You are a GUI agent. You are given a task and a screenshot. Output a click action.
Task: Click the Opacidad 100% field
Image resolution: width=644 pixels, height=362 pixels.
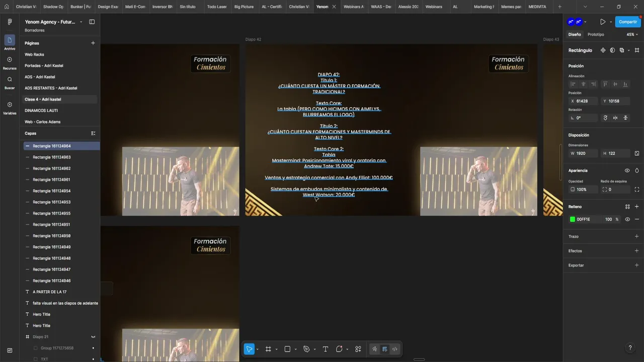pyautogui.click(x=582, y=190)
